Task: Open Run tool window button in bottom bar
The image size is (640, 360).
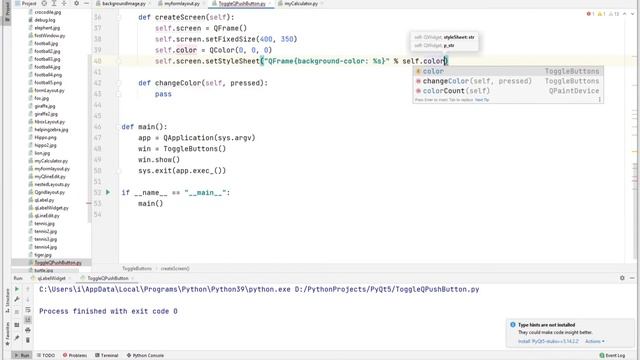Action: (21, 356)
